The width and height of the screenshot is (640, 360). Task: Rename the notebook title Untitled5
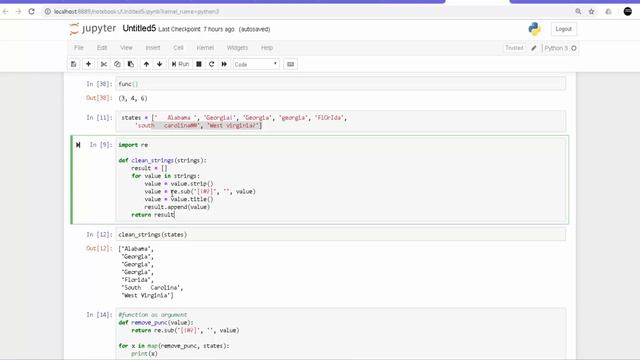click(139, 29)
